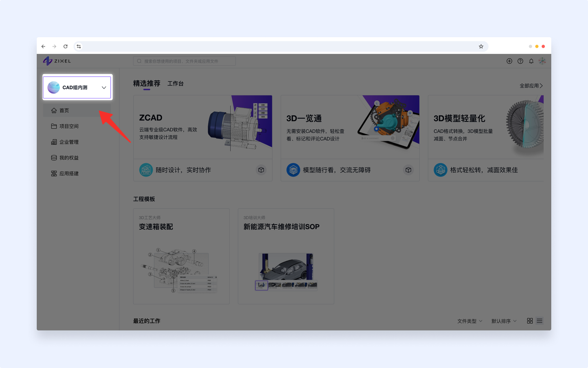
Task: Open 首页 in the sidebar
Action: (x=77, y=110)
